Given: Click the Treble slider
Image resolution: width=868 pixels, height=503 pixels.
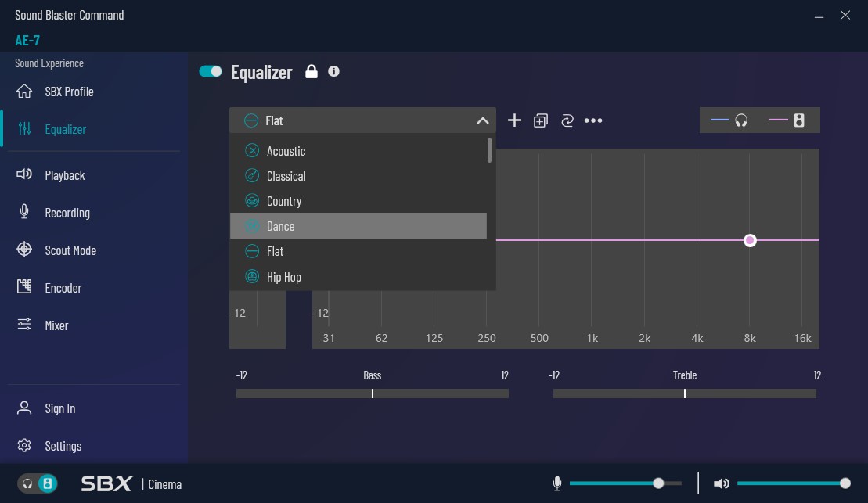Looking at the screenshot, I should pos(684,393).
